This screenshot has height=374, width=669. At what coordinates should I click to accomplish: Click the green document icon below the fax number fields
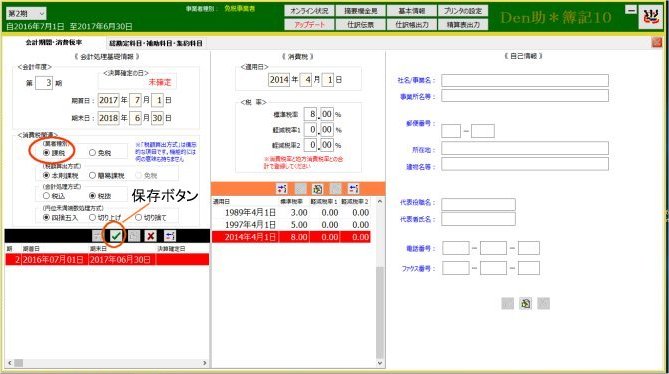[525, 303]
